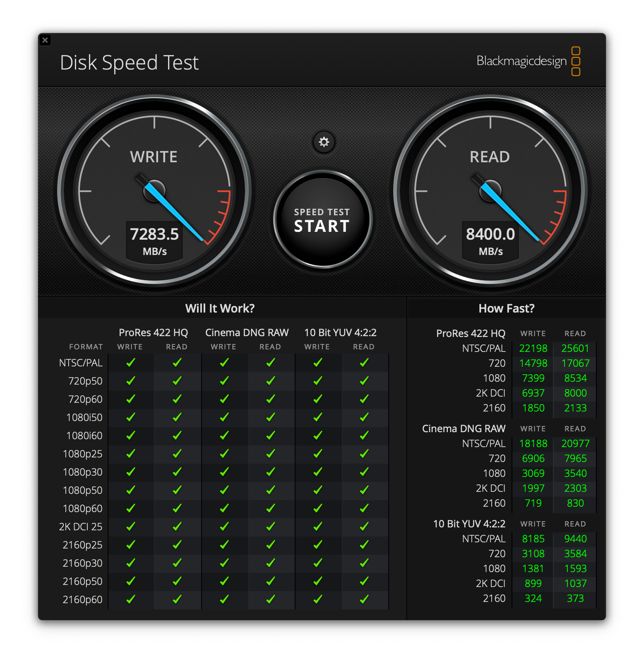Click 10 Bit YUV NTSC/PAL read value 9440
This screenshot has height=664, width=644.
pyautogui.click(x=575, y=539)
